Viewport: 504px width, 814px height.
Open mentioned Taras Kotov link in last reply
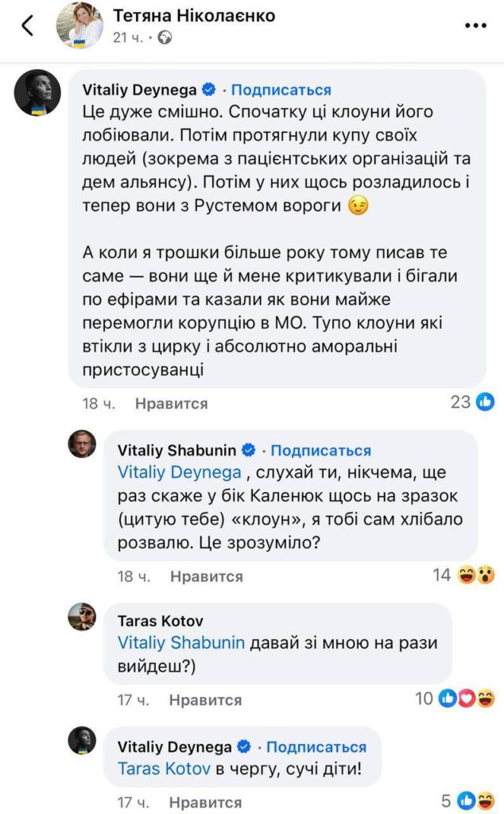coord(163,769)
